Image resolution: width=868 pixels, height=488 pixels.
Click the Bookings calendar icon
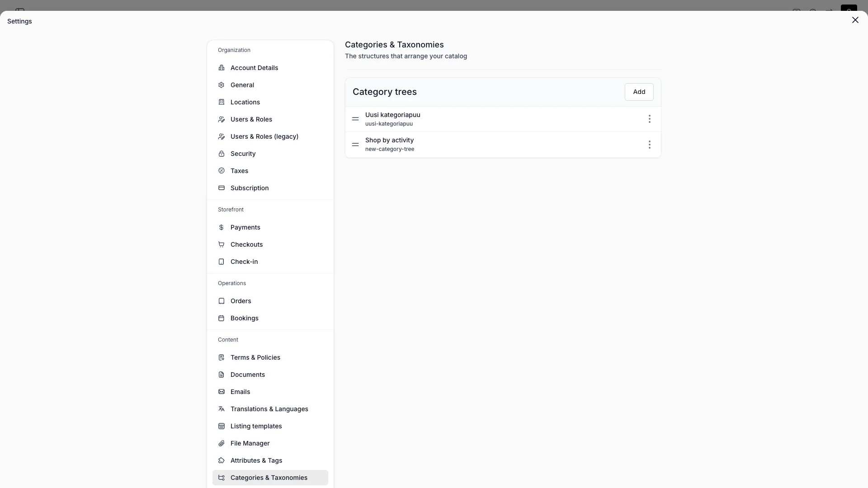222,318
